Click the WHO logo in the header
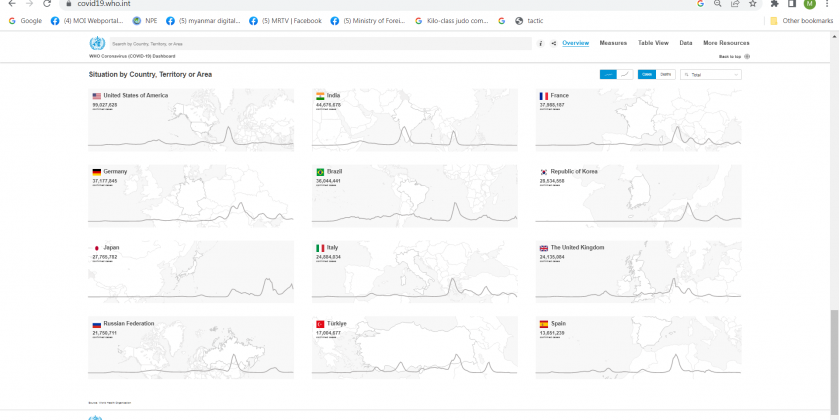 click(96, 43)
